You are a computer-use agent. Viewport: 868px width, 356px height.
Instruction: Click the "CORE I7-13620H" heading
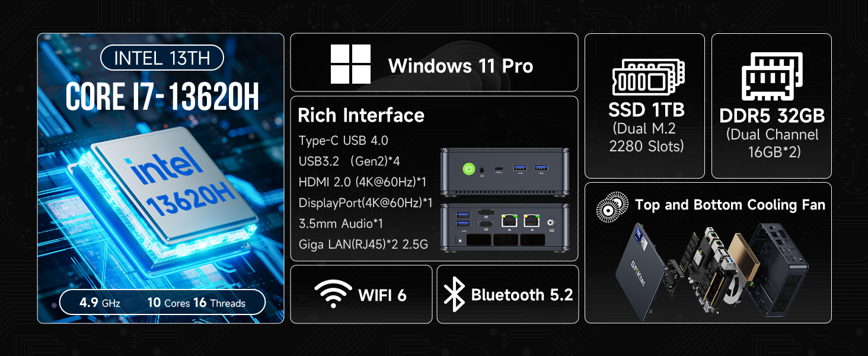162,97
